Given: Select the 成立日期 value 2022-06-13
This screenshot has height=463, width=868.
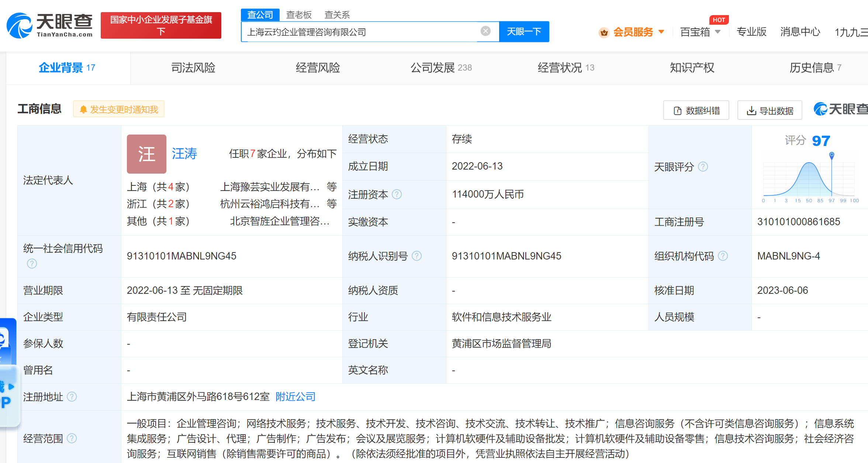Looking at the screenshot, I should coord(477,166).
